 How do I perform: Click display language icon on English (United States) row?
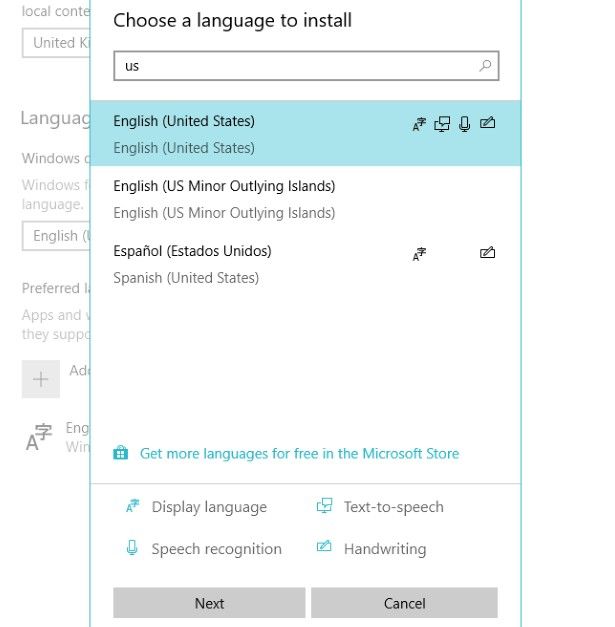coord(419,125)
